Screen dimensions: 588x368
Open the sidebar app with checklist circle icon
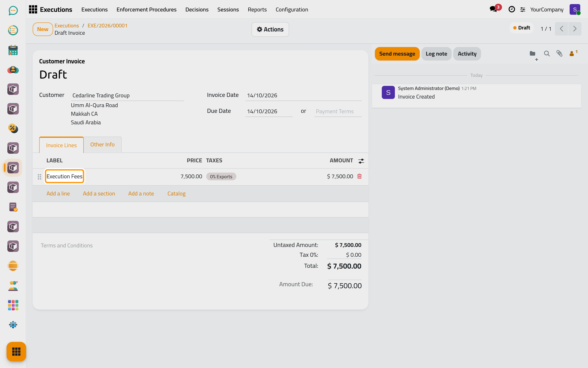point(13,30)
